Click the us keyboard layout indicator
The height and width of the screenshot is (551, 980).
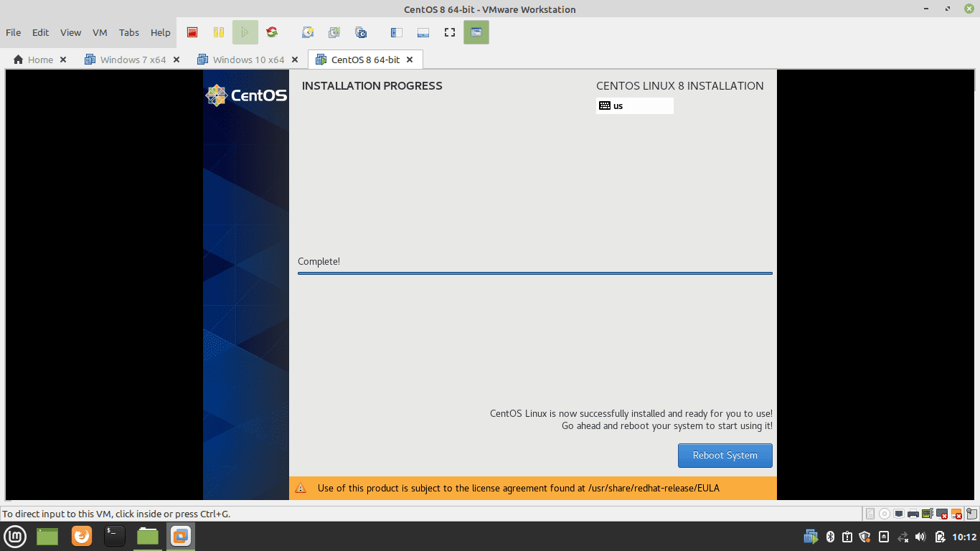[635, 105]
